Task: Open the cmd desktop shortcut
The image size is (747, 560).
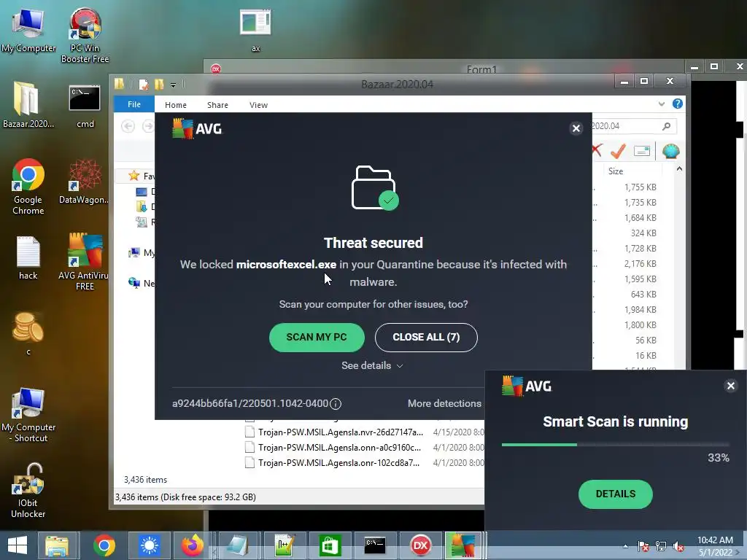Action: [x=85, y=106]
